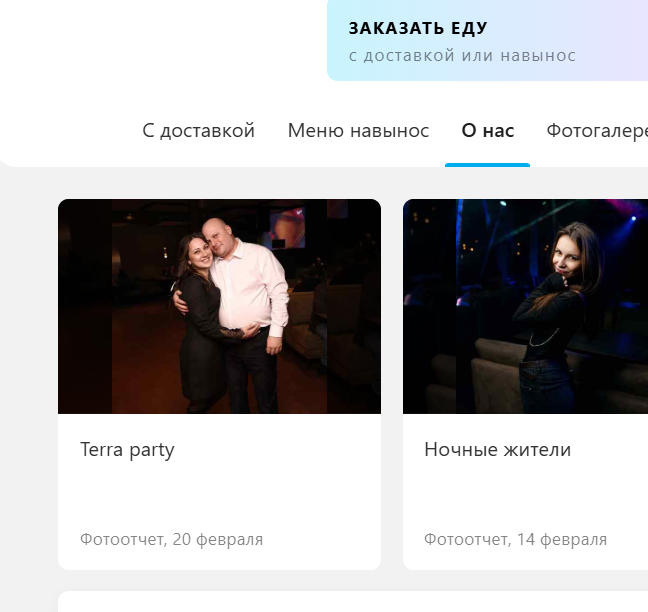This screenshot has height=612, width=648.
Task: Click the Ночные жители title text
Action: (498, 450)
